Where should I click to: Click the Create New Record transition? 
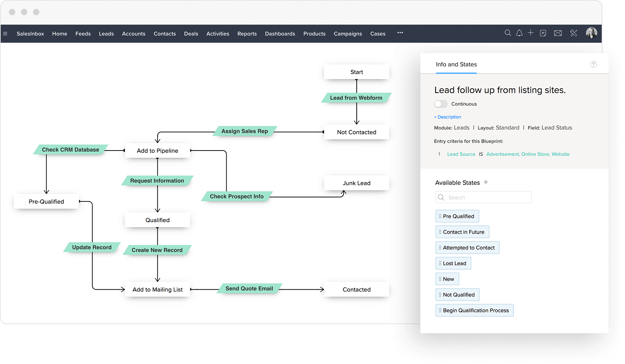pyautogui.click(x=157, y=250)
